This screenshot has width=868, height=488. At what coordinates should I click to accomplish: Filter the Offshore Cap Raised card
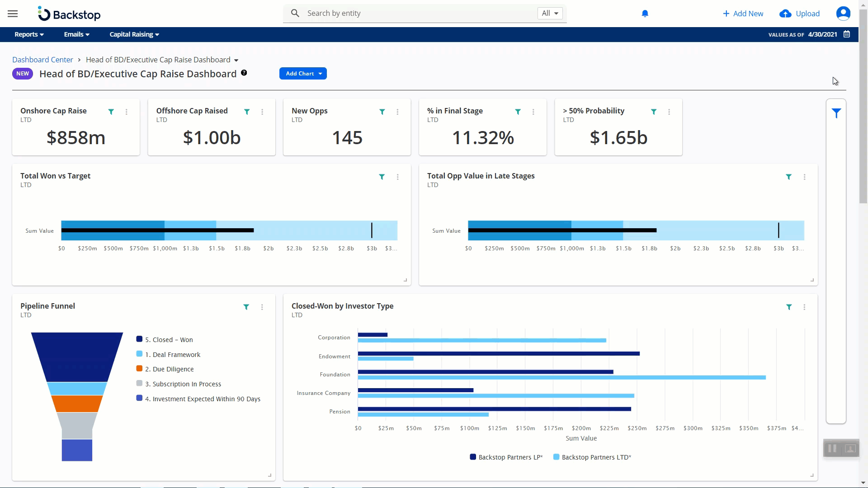click(247, 112)
